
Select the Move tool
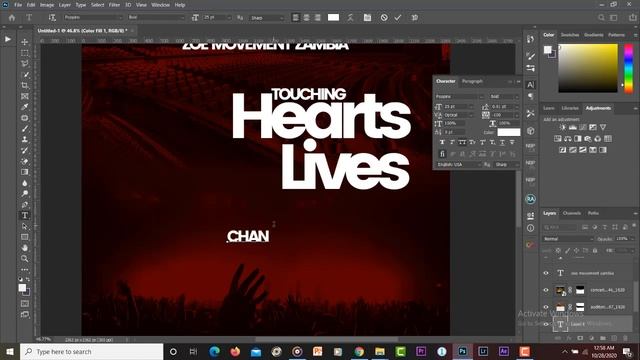pyautogui.click(x=25, y=42)
